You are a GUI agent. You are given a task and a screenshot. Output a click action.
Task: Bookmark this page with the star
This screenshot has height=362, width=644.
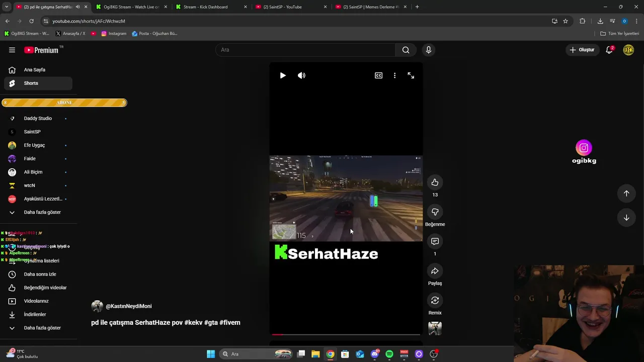click(x=566, y=21)
